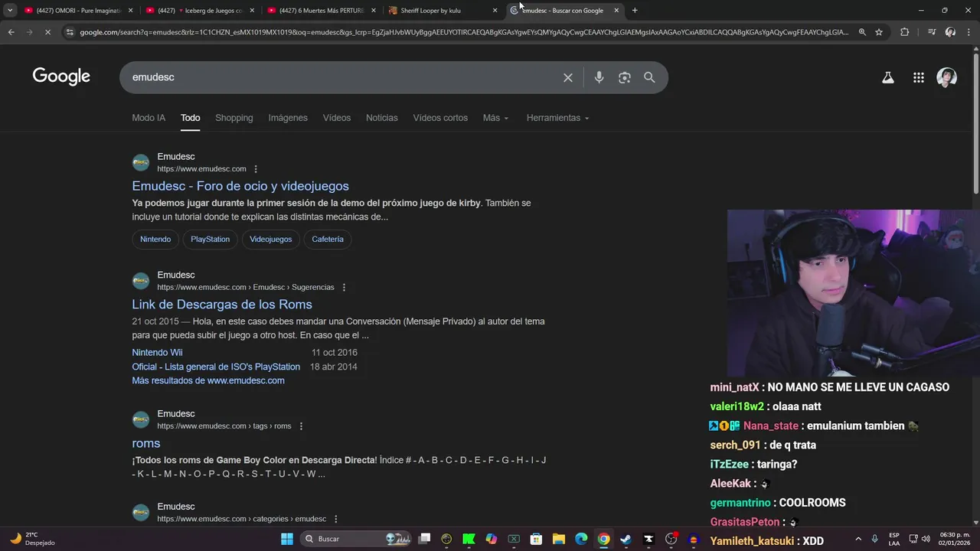Open a new browser tab
The height and width of the screenshot is (551, 980).
coord(635,10)
